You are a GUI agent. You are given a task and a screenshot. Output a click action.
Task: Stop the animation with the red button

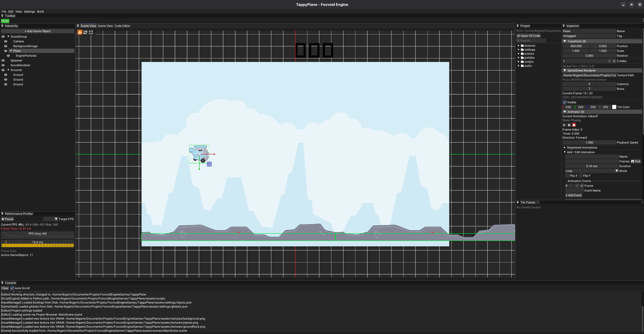pyautogui.click(x=574, y=125)
